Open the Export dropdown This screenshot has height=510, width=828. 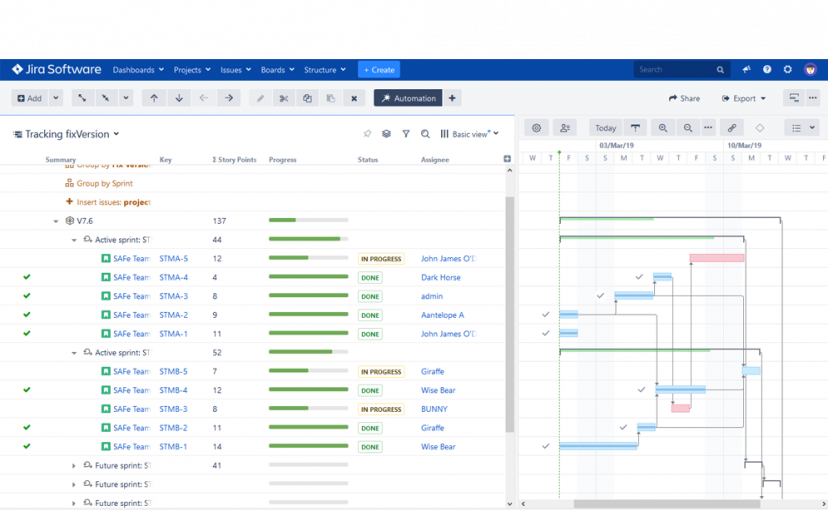pos(744,98)
